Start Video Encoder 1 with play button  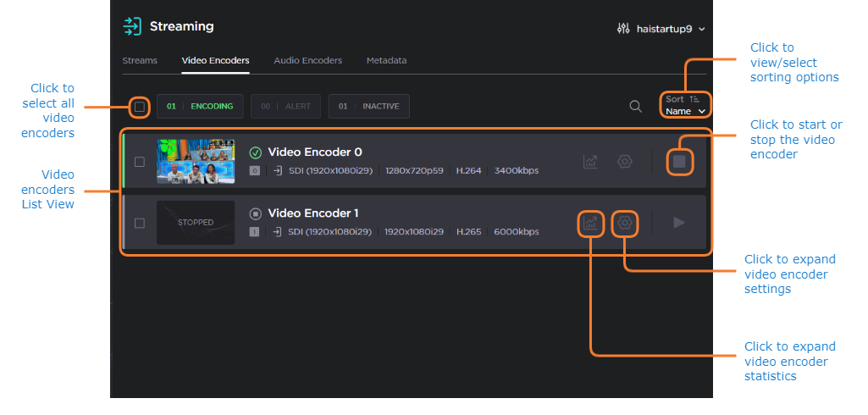pyautogui.click(x=679, y=223)
